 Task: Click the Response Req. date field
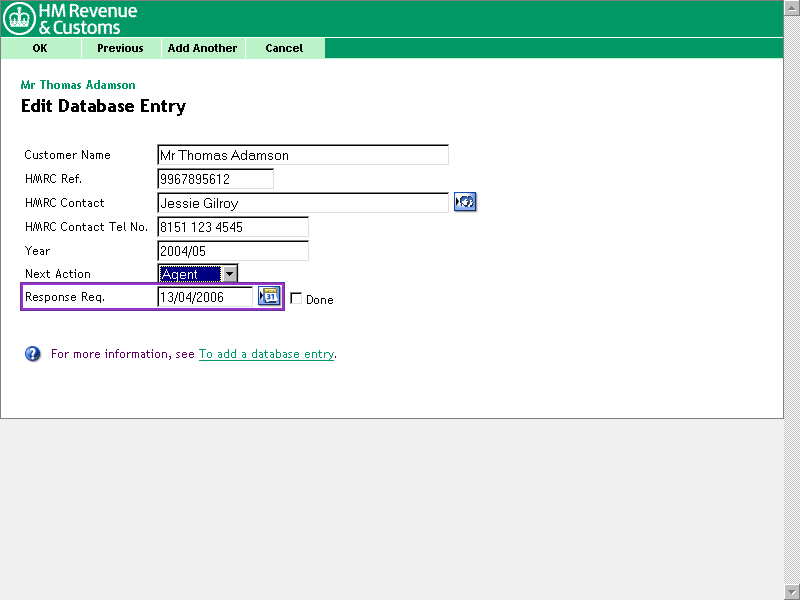pos(205,297)
